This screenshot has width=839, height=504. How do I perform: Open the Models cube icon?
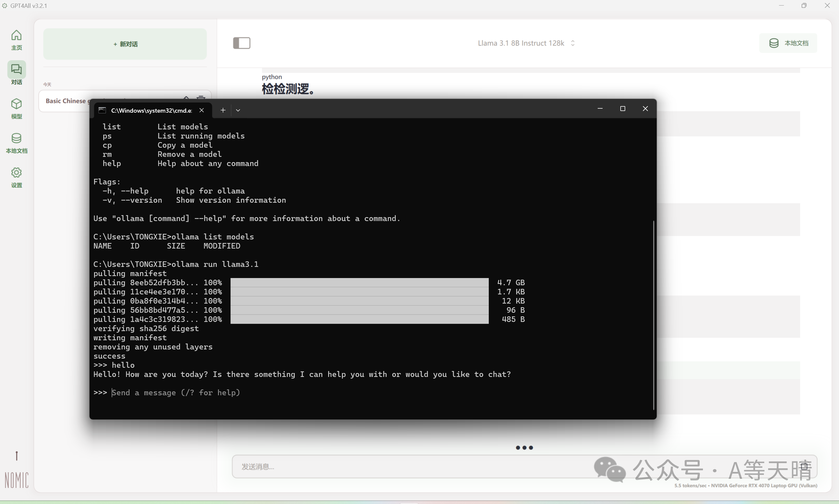pos(16,104)
